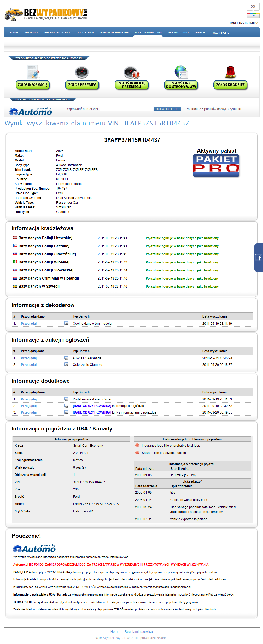This screenshot has width=263, height=644.
Task: Click the Bezwypadkowy.net copyright link
Action: (x=112, y=638)
